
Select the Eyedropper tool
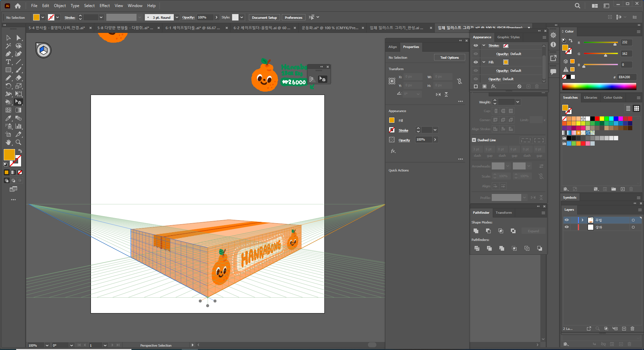[x=8, y=118]
